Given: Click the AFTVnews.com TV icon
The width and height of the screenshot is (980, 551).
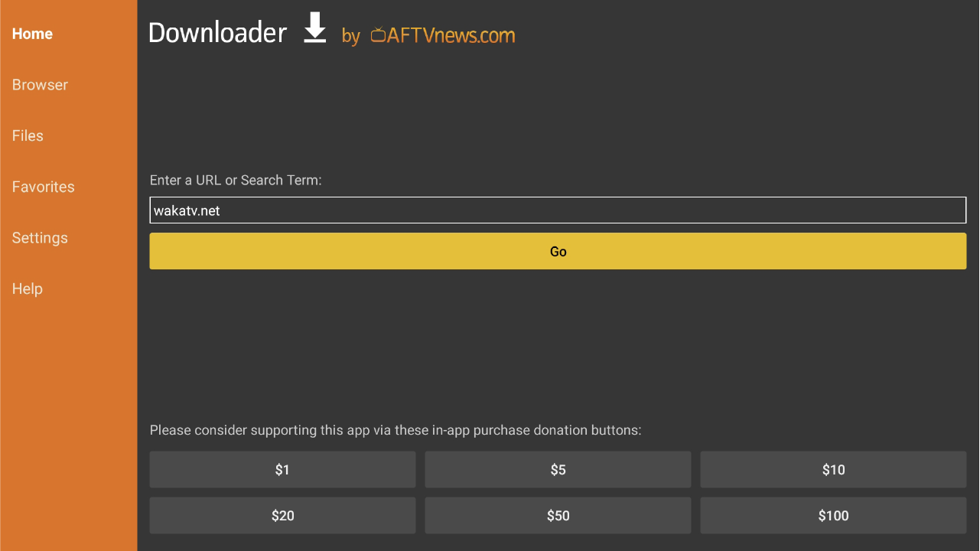Looking at the screenshot, I should click(x=377, y=35).
